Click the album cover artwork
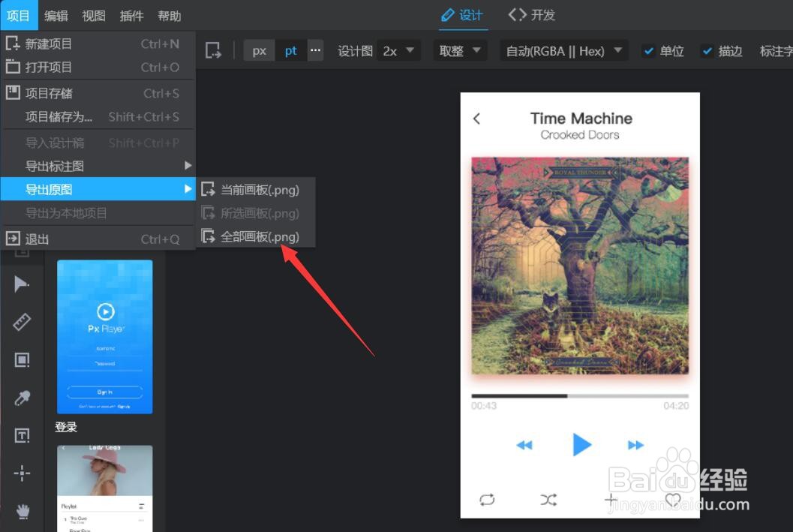Viewport: 793px width, 532px height. pyautogui.click(x=580, y=266)
